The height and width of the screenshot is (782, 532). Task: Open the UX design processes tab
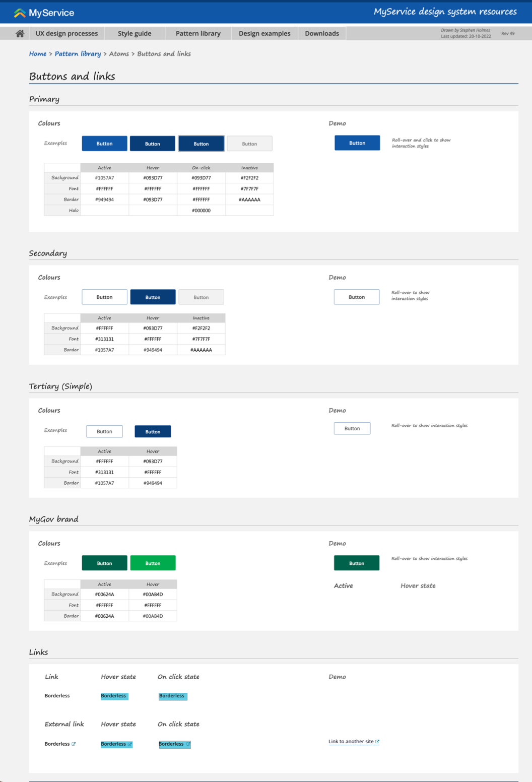click(66, 33)
